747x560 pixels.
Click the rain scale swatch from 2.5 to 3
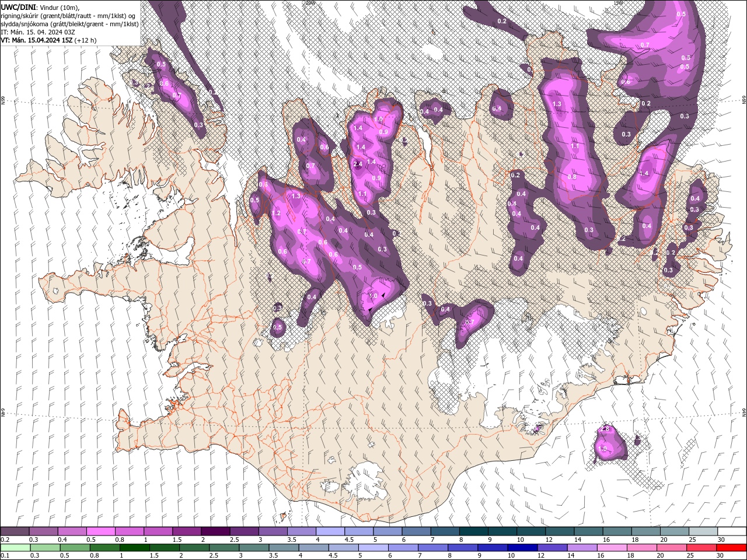pos(224,547)
